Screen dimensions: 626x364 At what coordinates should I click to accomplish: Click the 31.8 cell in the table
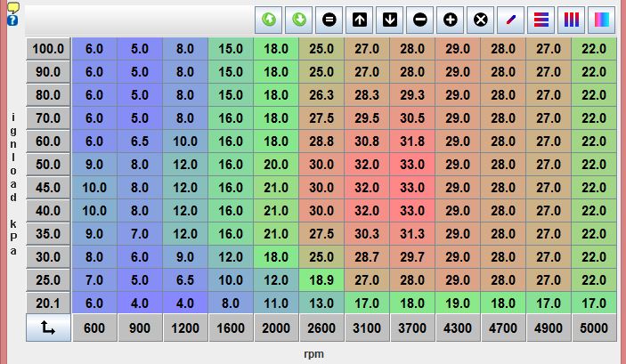pyautogui.click(x=412, y=142)
